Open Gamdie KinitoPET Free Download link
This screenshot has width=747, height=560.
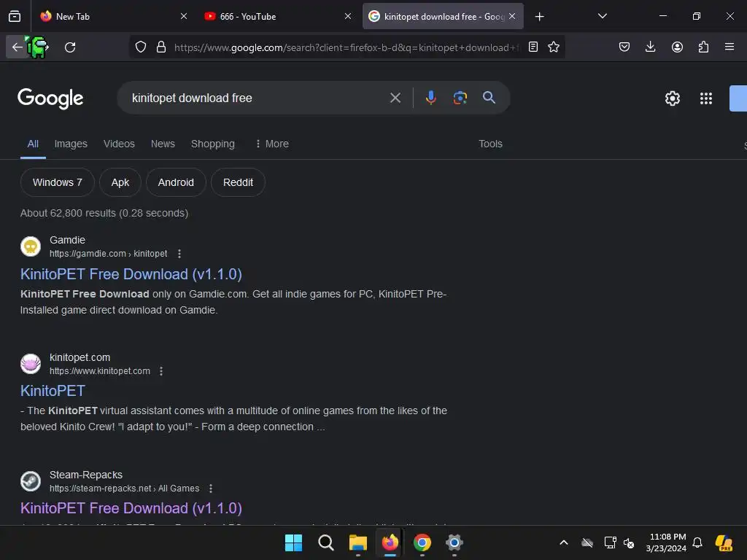click(131, 274)
